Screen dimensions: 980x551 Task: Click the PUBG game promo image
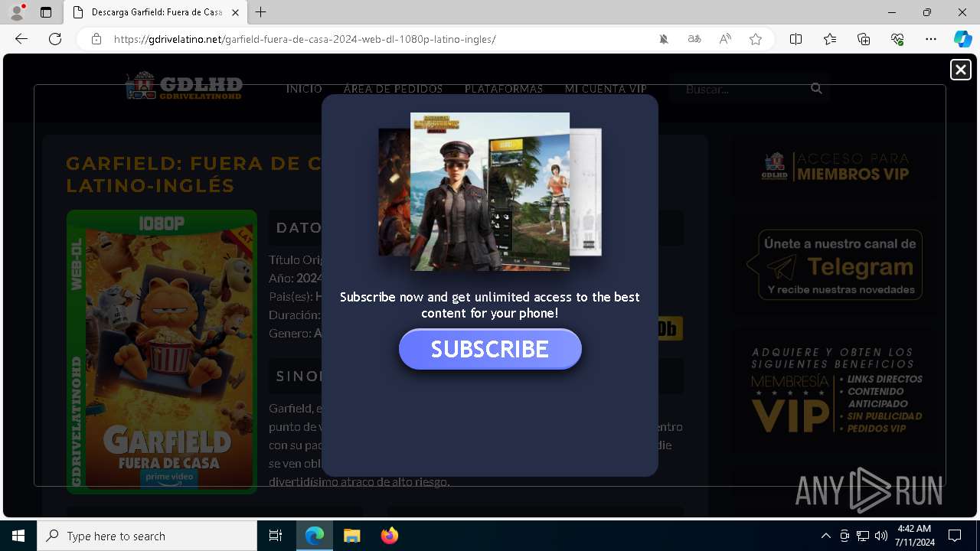point(490,191)
